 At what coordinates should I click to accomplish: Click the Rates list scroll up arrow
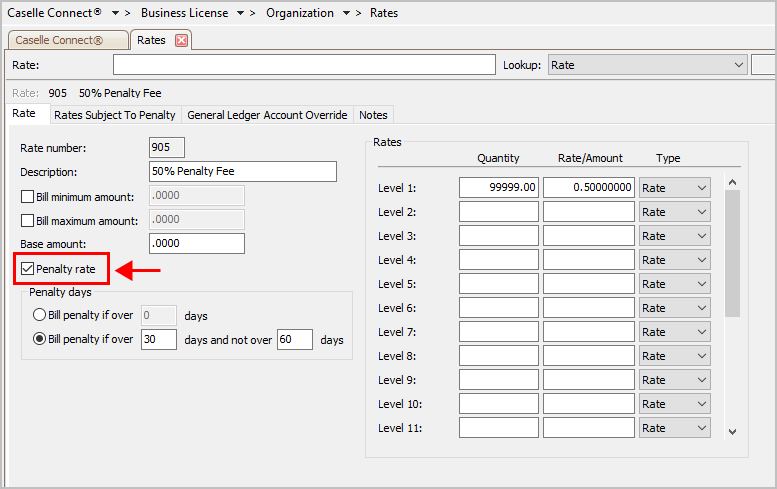(732, 182)
